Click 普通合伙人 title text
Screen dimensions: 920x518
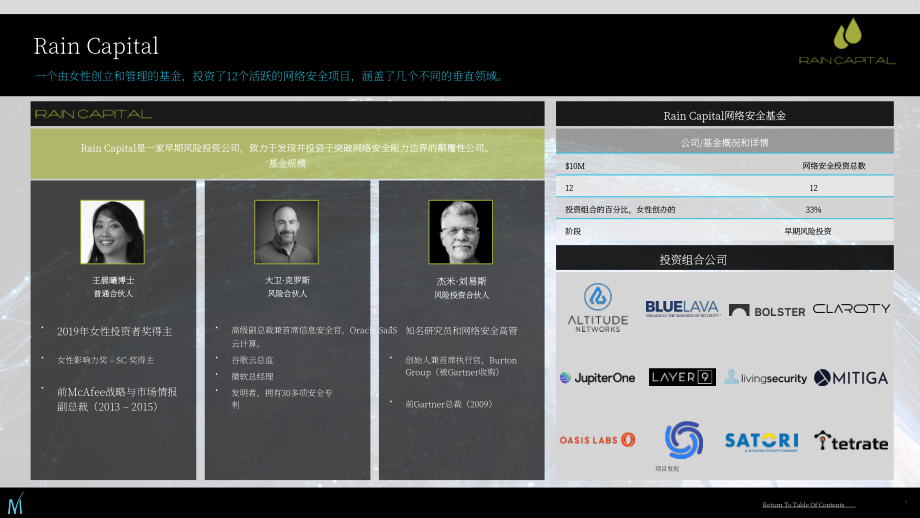pos(113,293)
